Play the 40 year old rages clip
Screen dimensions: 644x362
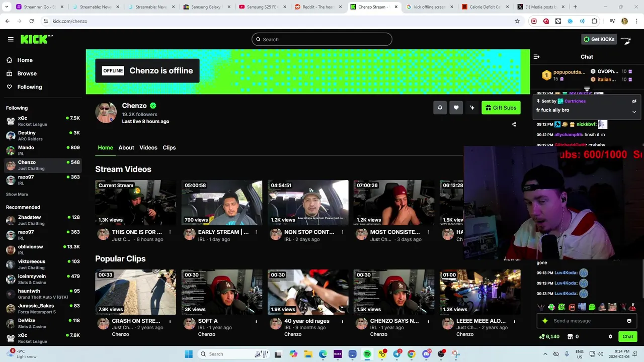(x=308, y=292)
